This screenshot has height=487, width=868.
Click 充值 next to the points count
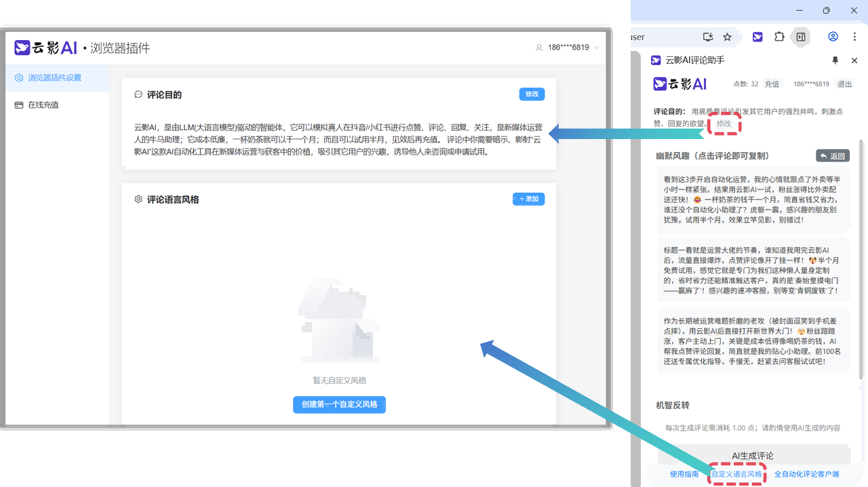(772, 84)
